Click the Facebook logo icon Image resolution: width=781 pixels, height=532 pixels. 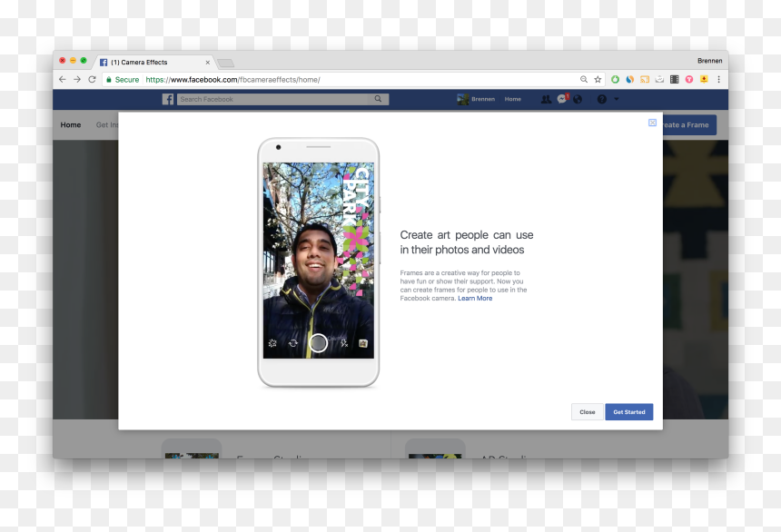[x=168, y=99]
